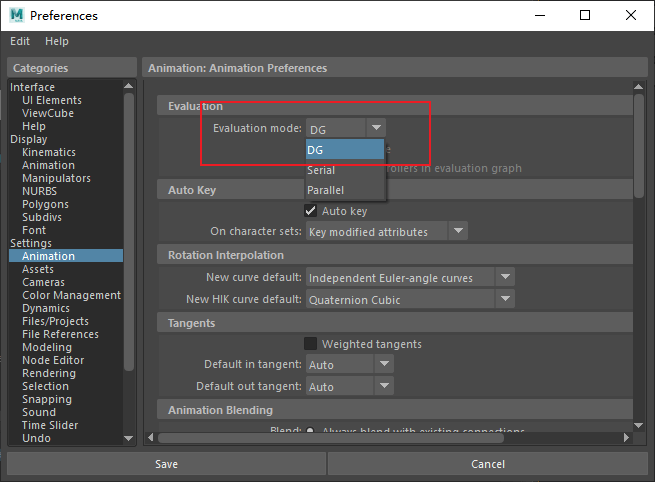
Task: Toggle the Auto key checkbox
Action: click(x=310, y=211)
